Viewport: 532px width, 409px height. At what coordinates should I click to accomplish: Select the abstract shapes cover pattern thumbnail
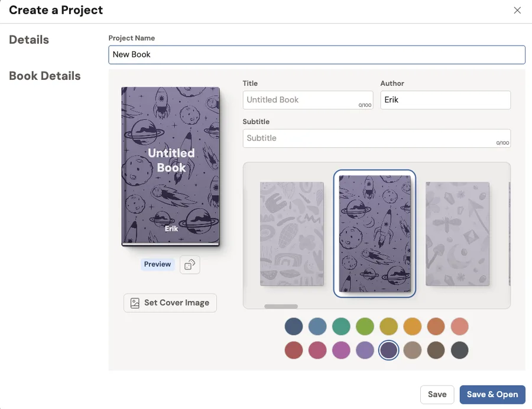click(x=292, y=234)
